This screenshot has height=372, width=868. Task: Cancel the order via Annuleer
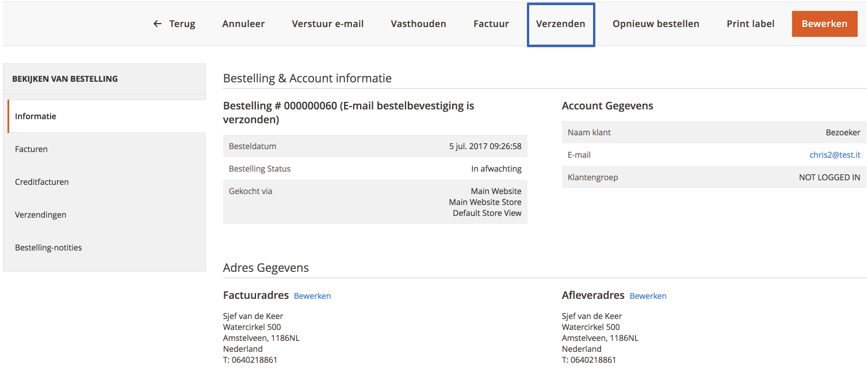243,24
